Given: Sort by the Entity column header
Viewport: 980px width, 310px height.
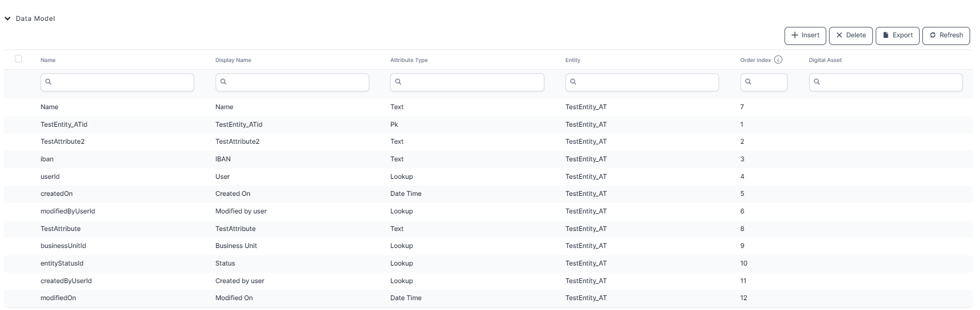Looking at the screenshot, I should point(573,60).
